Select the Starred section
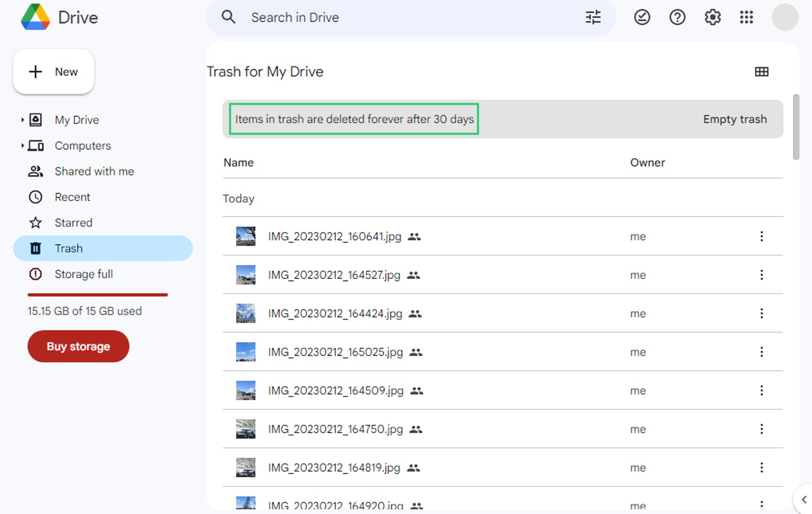This screenshot has height=514, width=812. point(73,223)
